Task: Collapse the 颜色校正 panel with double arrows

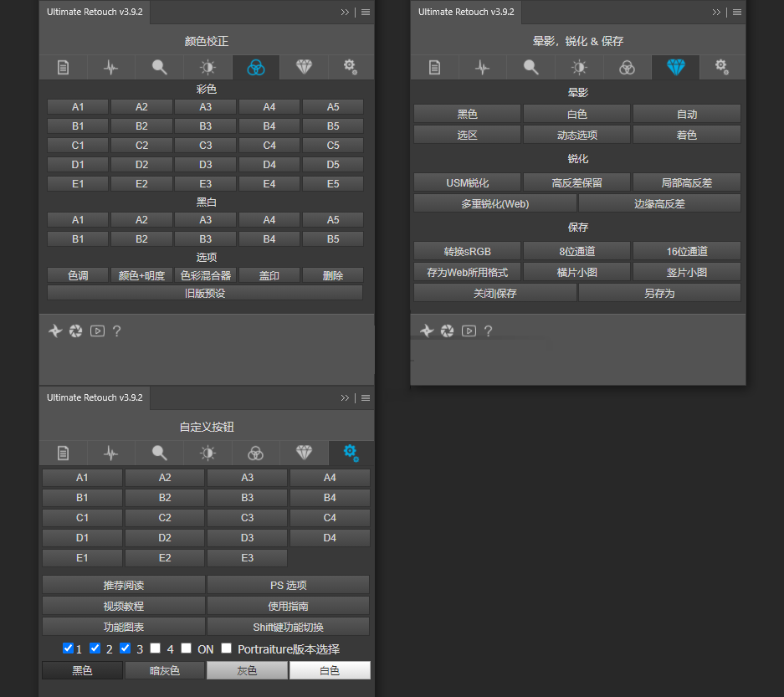Action: pyautogui.click(x=345, y=13)
